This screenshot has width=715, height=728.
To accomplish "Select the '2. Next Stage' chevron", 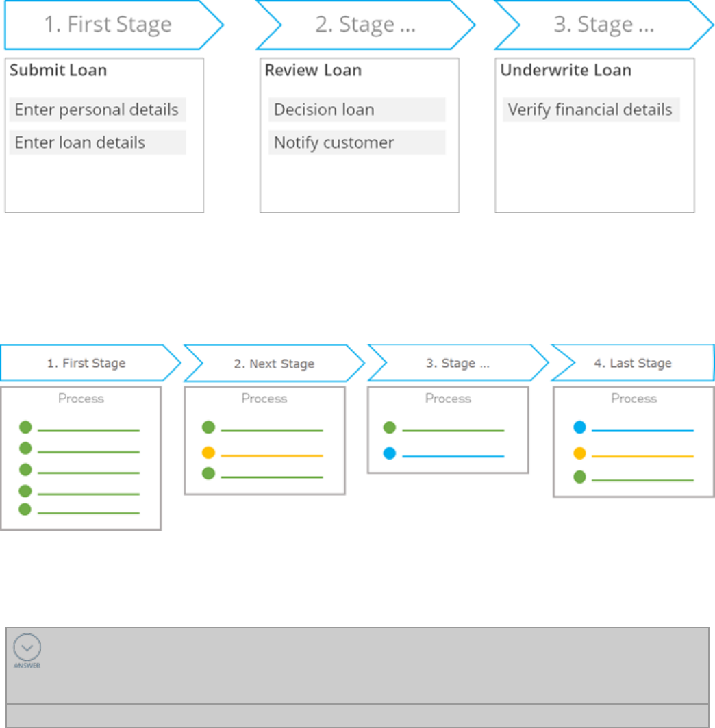I will point(274,364).
